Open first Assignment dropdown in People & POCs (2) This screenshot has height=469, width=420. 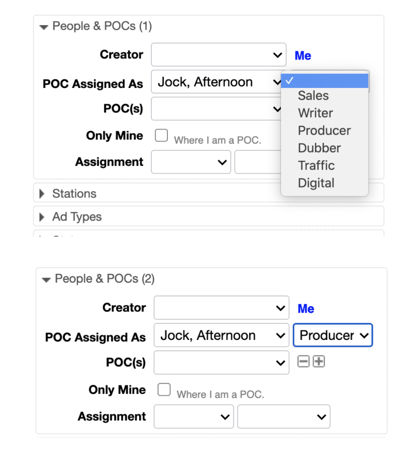click(194, 416)
